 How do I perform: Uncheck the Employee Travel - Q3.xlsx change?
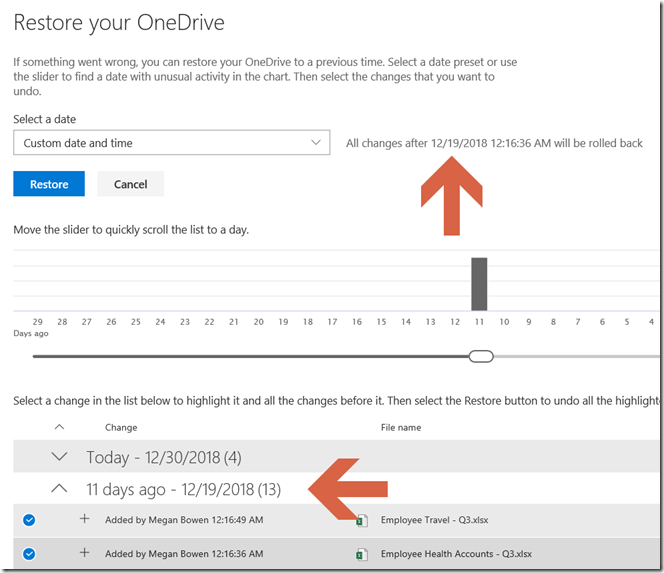[x=29, y=520]
